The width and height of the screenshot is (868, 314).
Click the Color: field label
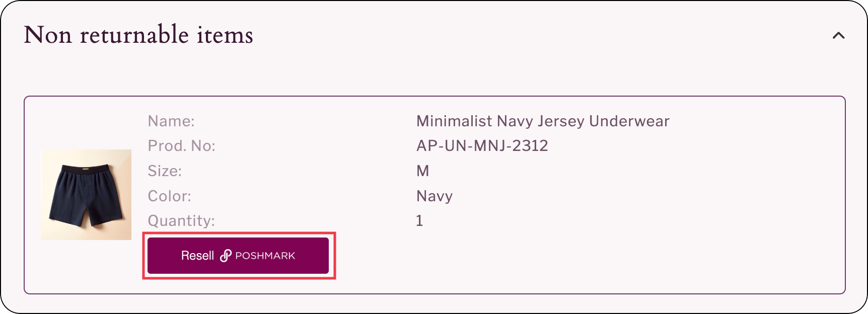click(x=169, y=196)
